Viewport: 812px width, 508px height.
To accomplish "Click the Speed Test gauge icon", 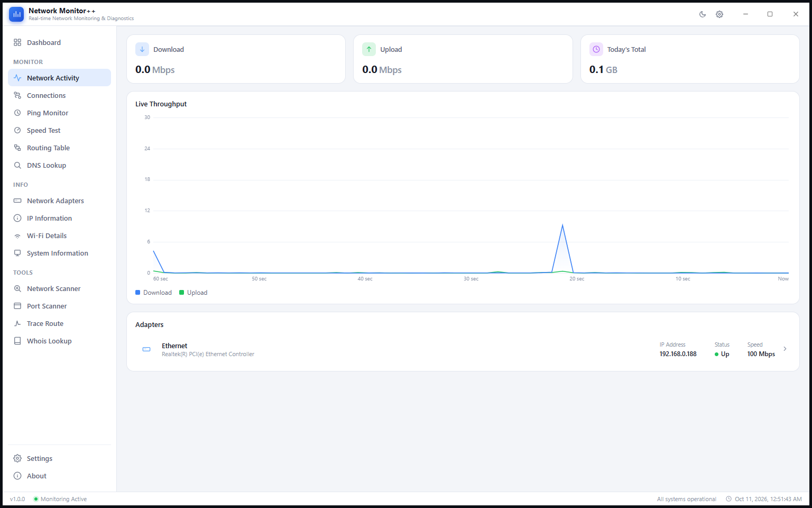I will (17, 130).
